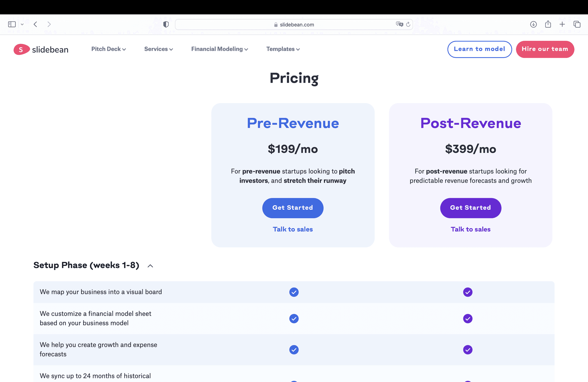Show the tab overview icon
Screen dimensions: 588x382
click(577, 24)
